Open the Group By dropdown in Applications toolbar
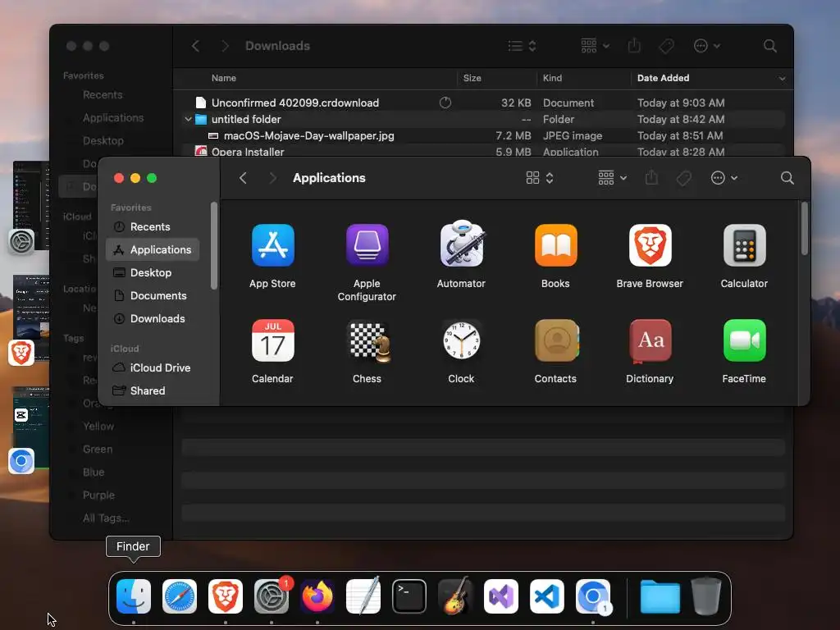 click(x=612, y=178)
